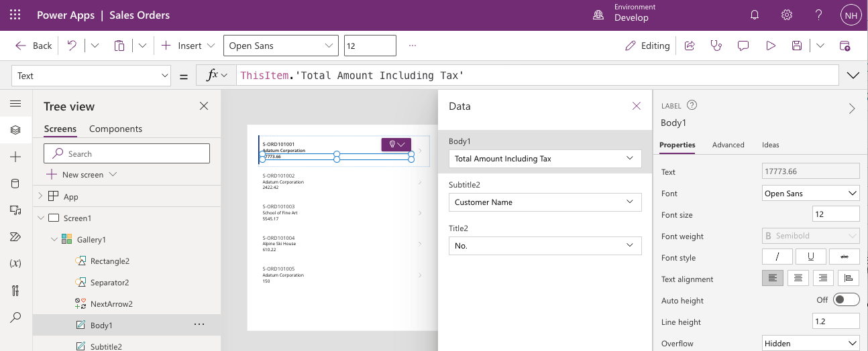The height and width of the screenshot is (351, 868).
Task: Open notifications bell
Action: (755, 15)
